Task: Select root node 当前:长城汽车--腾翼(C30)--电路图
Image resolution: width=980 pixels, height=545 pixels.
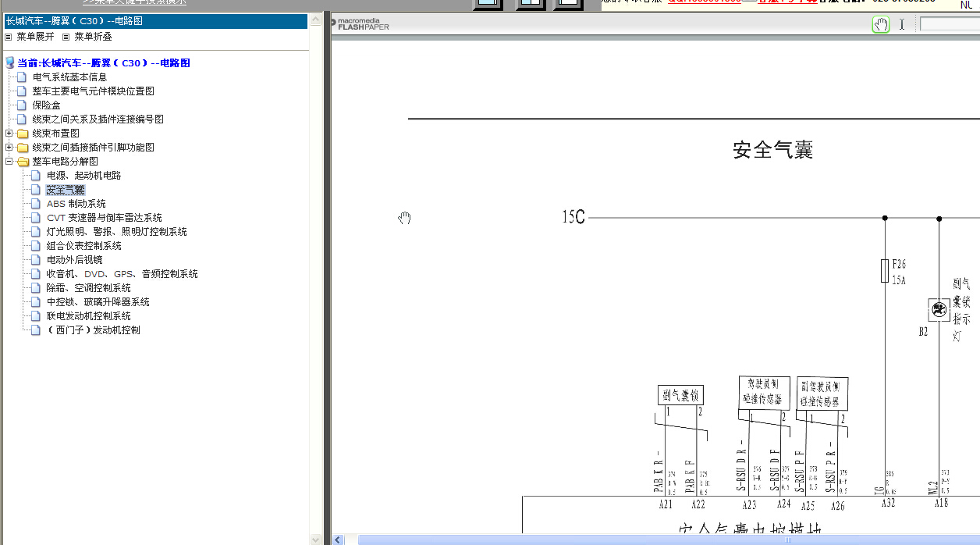Action: 104,63
